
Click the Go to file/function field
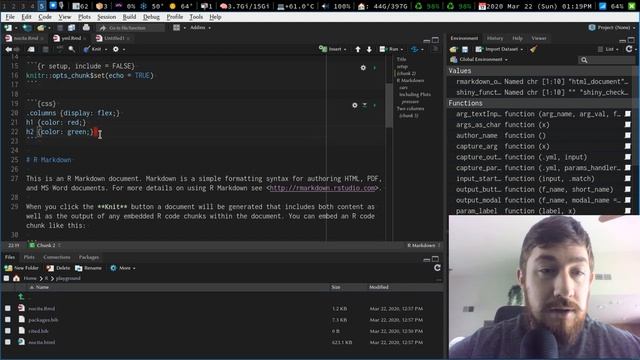tap(131, 28)
